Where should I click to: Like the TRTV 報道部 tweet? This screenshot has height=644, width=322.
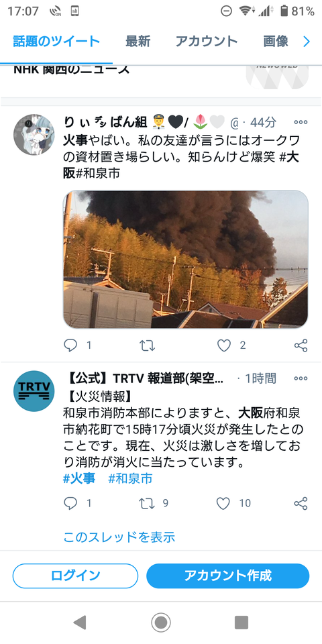pos(223,503)
